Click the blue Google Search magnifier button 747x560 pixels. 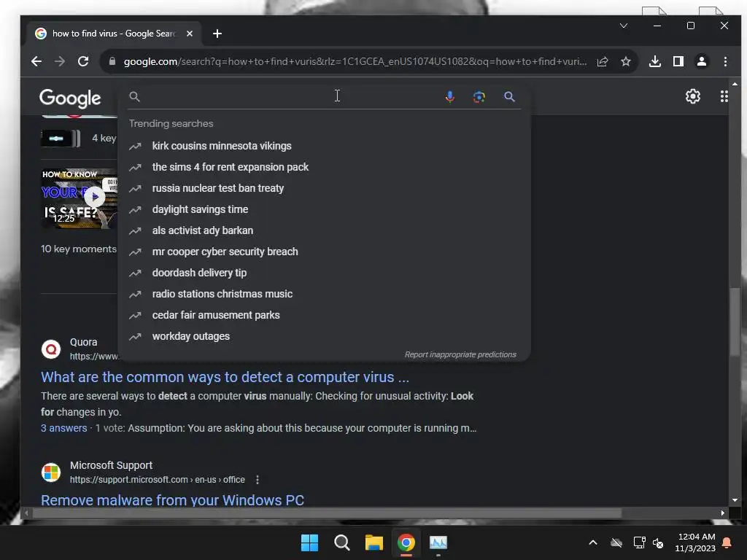(x=509, y=97)
